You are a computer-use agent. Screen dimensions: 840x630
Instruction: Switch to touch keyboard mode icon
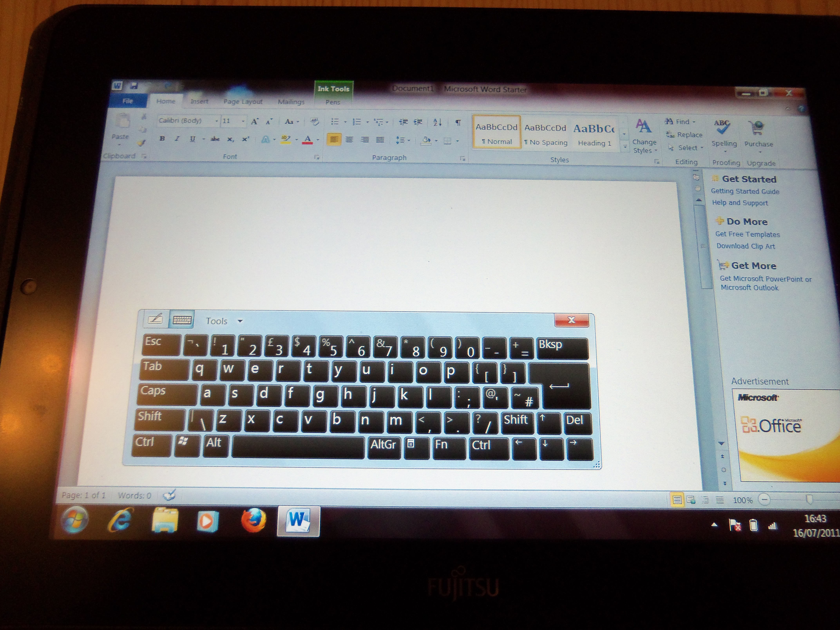(182, 320)
